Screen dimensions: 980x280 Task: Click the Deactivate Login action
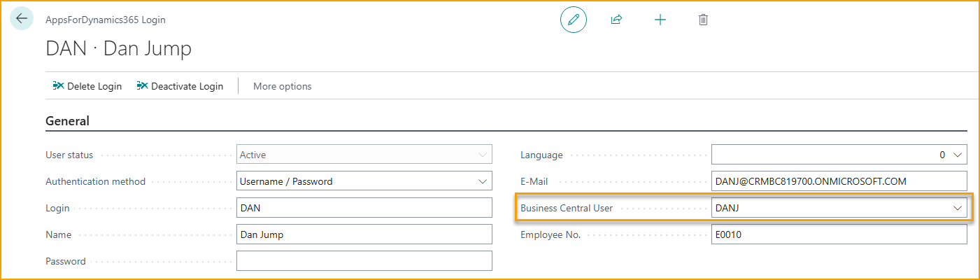point(180,86)
